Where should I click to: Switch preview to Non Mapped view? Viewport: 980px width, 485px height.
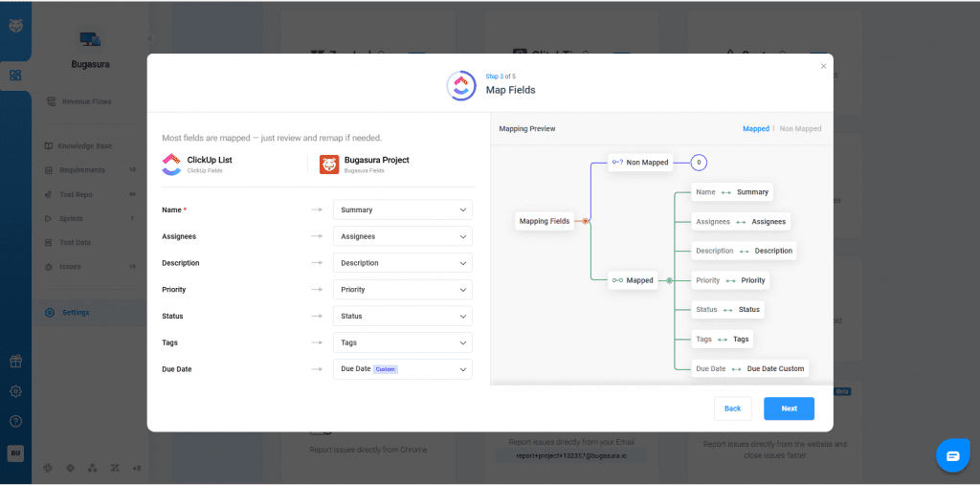(x=800, y=128)
